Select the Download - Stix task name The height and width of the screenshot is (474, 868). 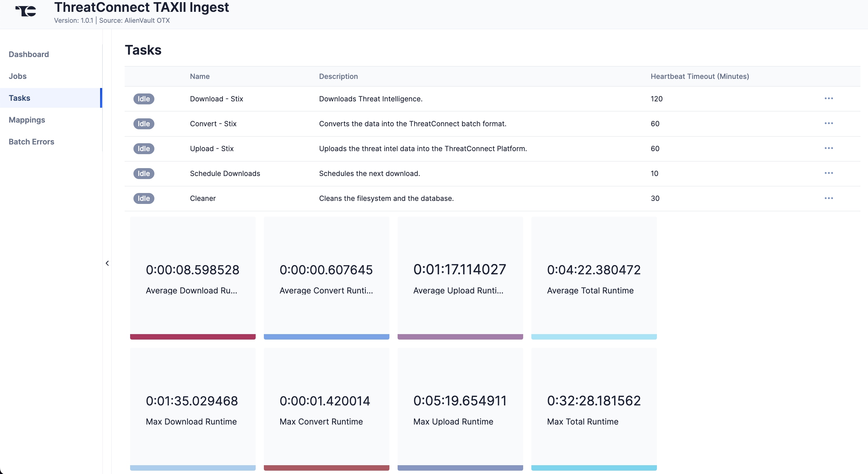coord(217,99)
